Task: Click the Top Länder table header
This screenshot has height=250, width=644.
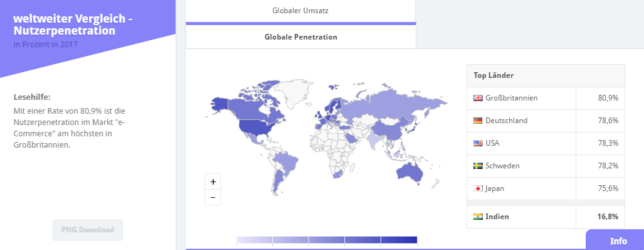Action: (546, 75)
